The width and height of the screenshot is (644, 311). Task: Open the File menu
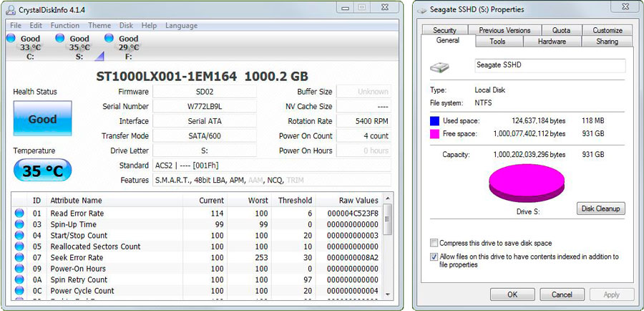[16, 26]
